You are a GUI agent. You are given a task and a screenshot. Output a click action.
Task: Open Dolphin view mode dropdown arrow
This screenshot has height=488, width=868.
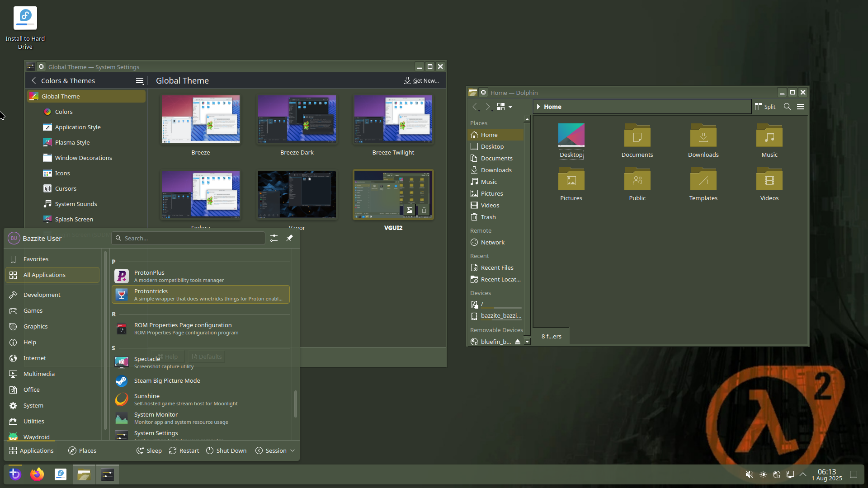click(x=510, y=107)
